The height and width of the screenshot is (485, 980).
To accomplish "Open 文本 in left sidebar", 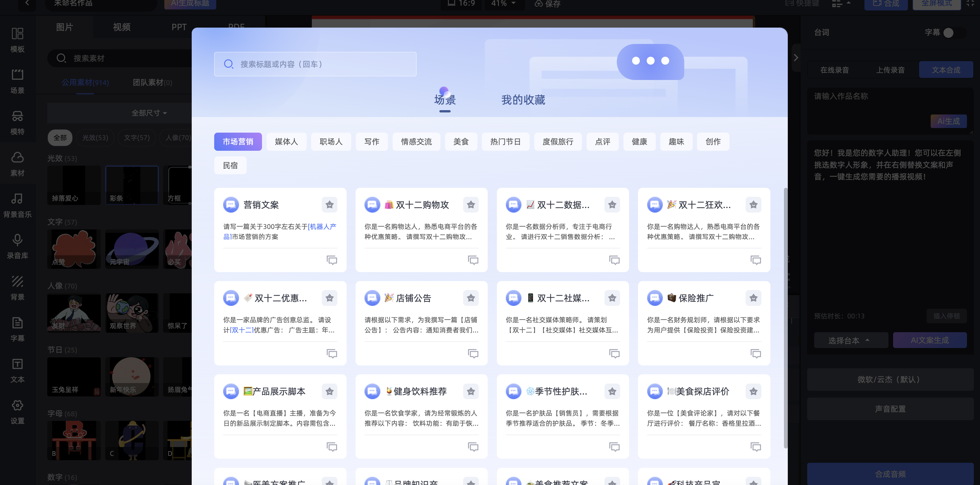I will (x=17, y=371).
